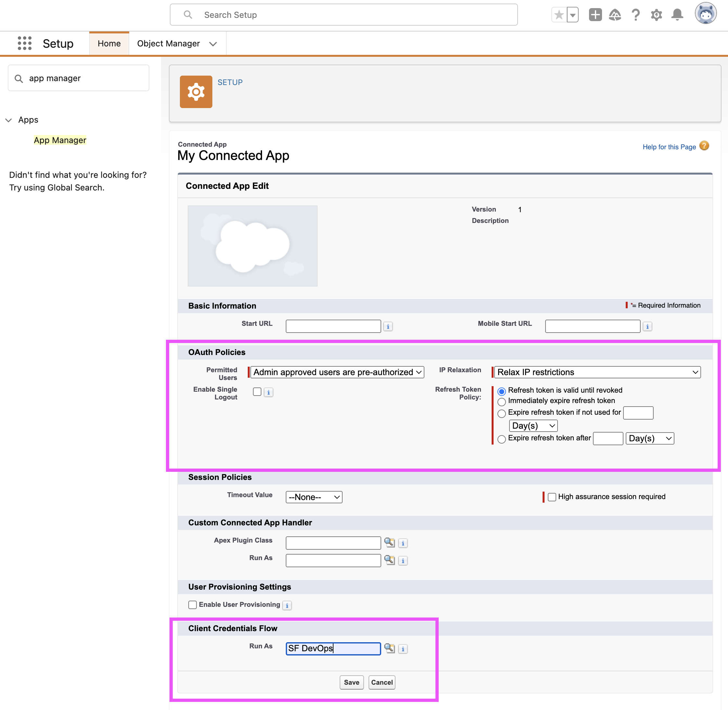Screen dimensions: 728x710
Task: Click the notifications bell icon
Action: [x=677, y=15]
